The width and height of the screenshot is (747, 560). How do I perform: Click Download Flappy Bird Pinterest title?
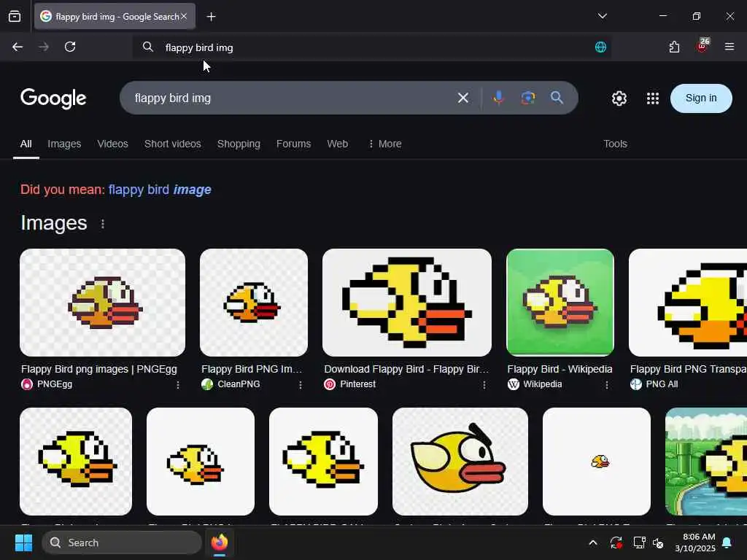[406, 369]
